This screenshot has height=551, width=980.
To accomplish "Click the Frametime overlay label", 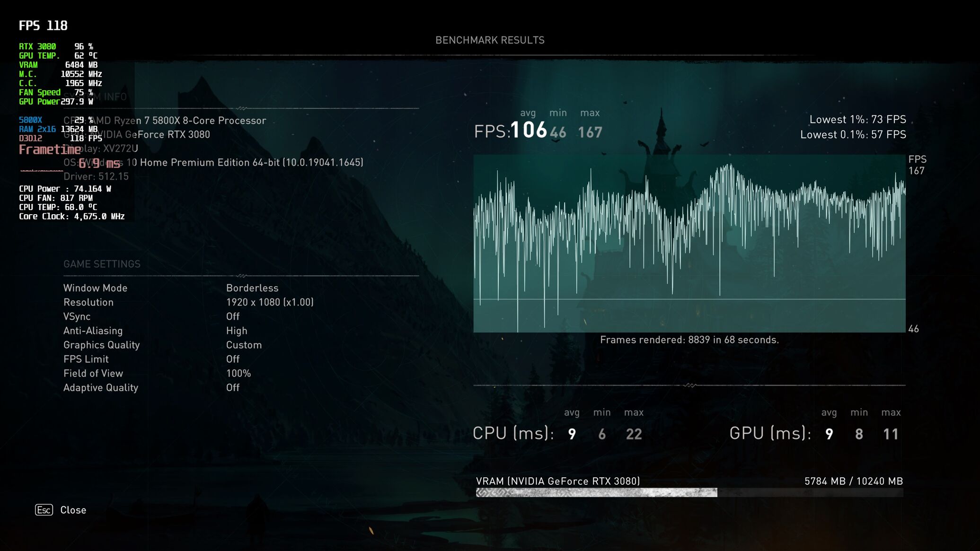I will (50, 150).
